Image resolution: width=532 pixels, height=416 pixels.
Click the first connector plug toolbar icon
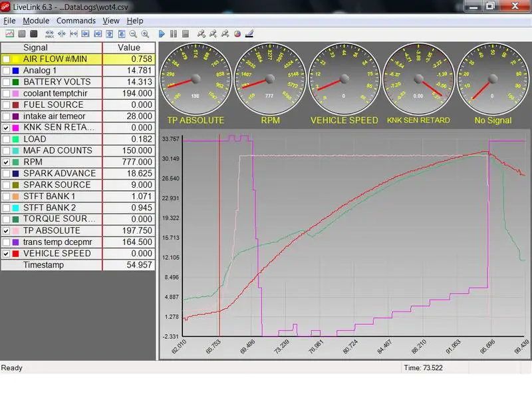pyautogui.click(x=201, y=34)
